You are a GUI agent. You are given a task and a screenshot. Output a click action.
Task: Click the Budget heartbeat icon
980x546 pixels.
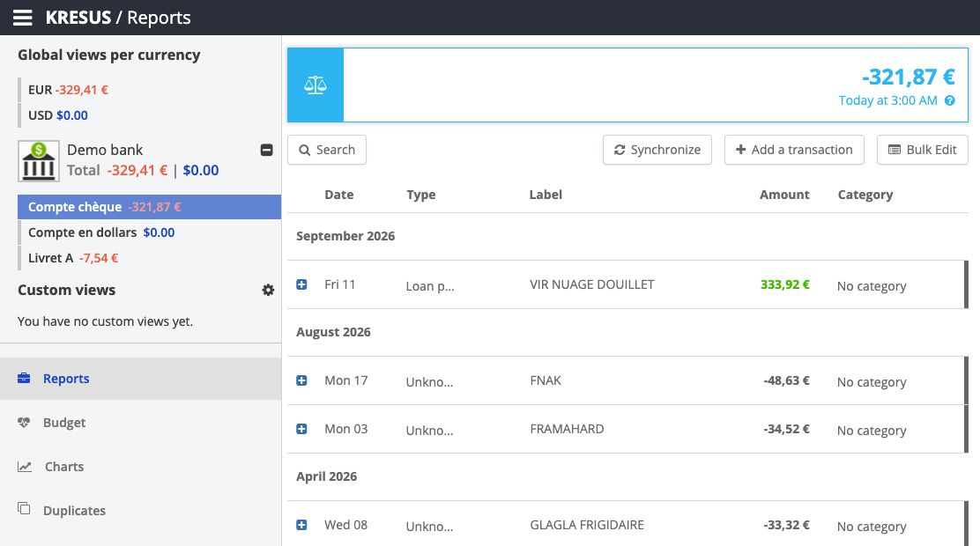click(x=24, y=423)
